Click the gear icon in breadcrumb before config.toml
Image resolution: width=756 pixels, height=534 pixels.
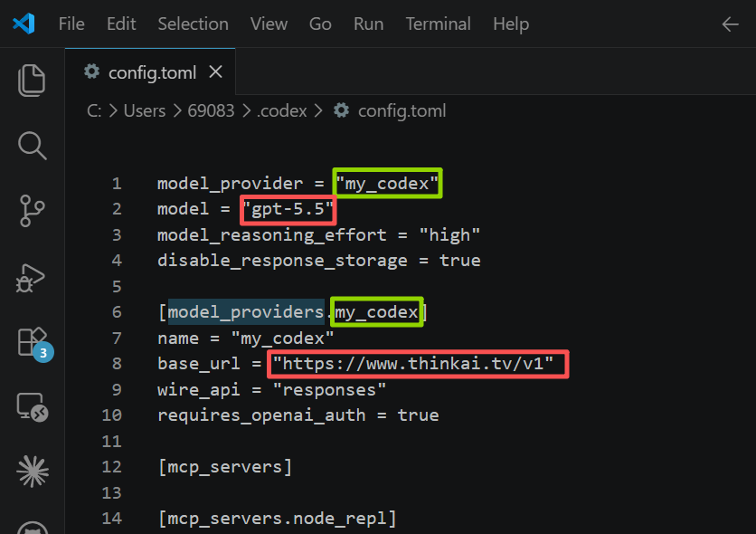pos(341,110)
